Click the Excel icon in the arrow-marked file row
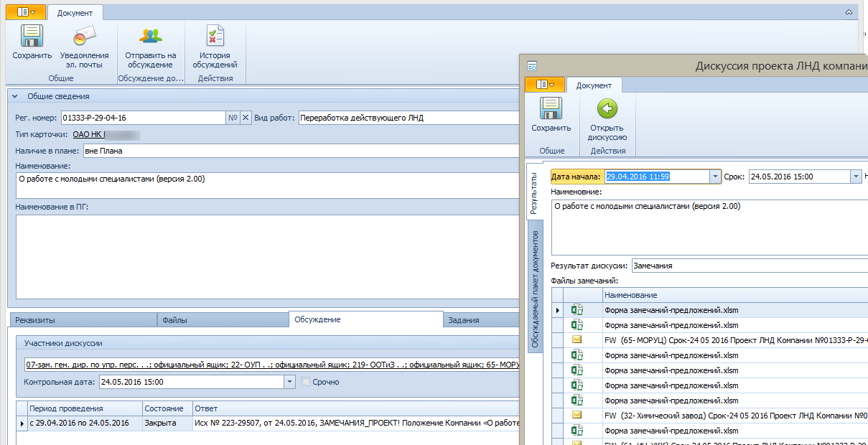 pos(577,310)
